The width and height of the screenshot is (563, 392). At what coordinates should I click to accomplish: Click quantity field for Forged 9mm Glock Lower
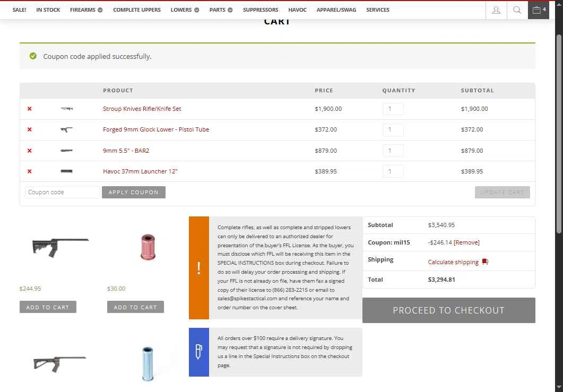tap(393, 130)
